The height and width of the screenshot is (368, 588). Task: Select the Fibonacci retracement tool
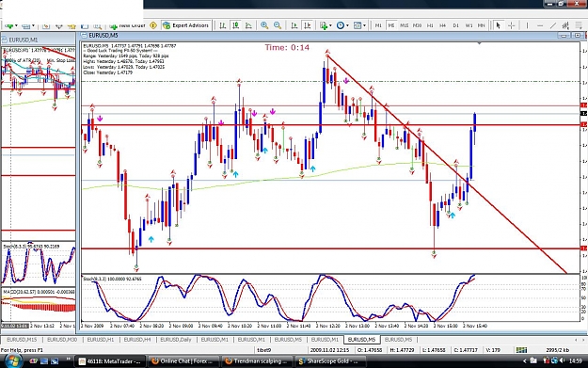[579, 25]
